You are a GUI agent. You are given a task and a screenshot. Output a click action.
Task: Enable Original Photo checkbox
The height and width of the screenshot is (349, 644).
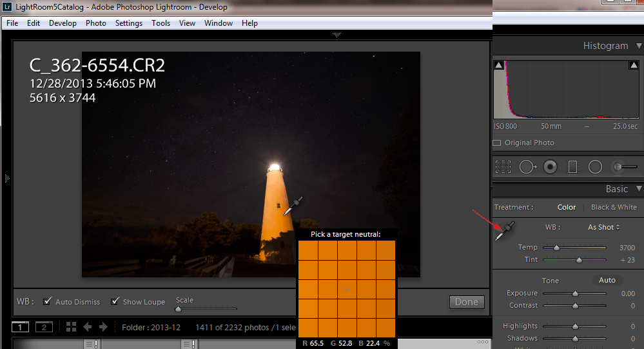coord(497,143)
